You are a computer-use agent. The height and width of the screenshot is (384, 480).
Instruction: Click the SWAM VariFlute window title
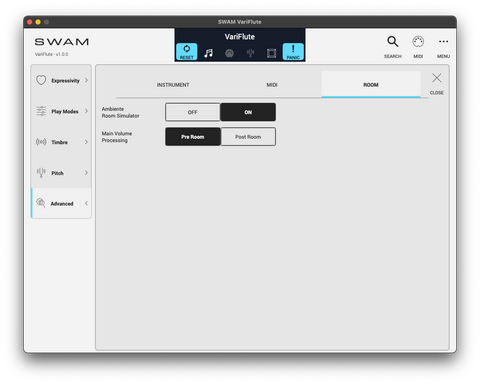click(240, 22)
